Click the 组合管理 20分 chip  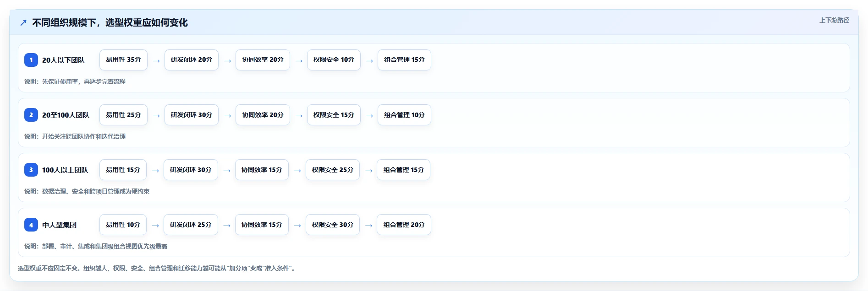click(x=404, y=225)
